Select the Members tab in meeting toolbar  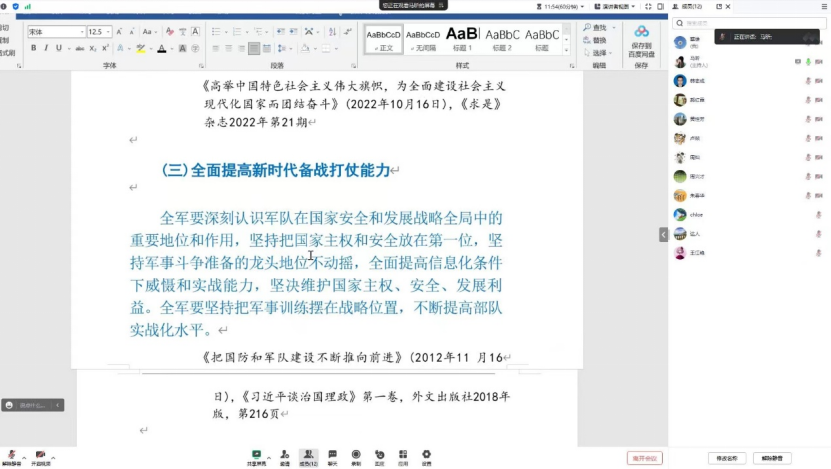(308, 456)
